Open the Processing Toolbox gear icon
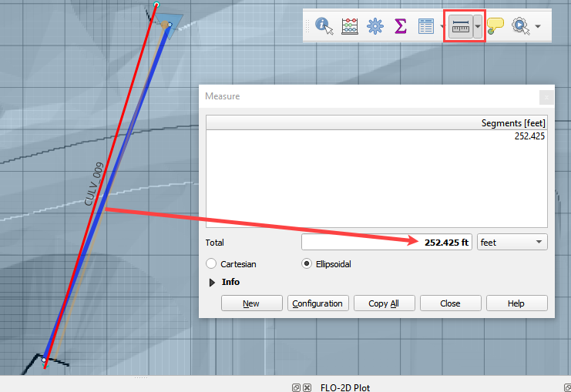The width and height of the screenshot is (571, 392). (x=375, y=27)
